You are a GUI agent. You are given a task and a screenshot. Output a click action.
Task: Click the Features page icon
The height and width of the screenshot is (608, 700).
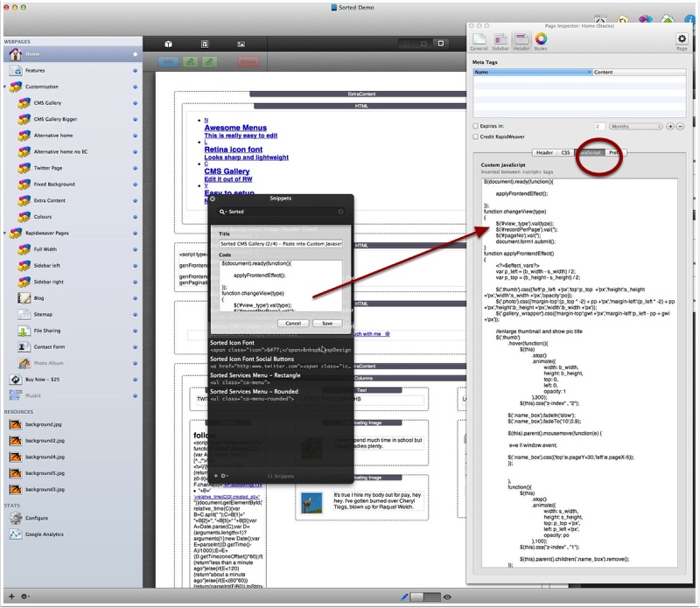coord(16,71)
